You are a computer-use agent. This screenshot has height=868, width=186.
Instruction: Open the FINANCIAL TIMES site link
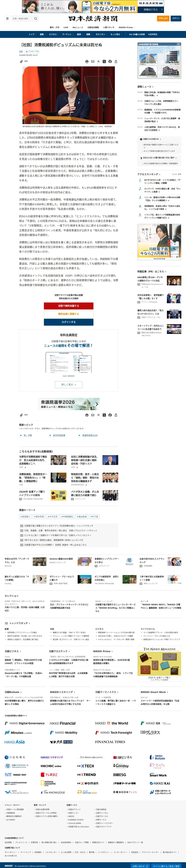tap(110, 742)
